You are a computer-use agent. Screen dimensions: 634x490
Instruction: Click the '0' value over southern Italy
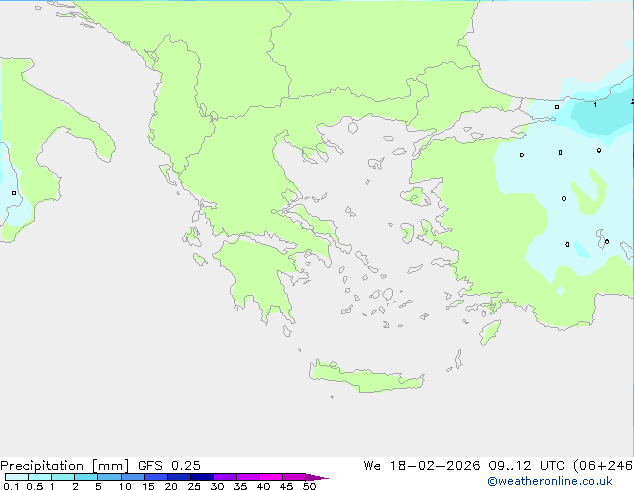coord(14,193)
